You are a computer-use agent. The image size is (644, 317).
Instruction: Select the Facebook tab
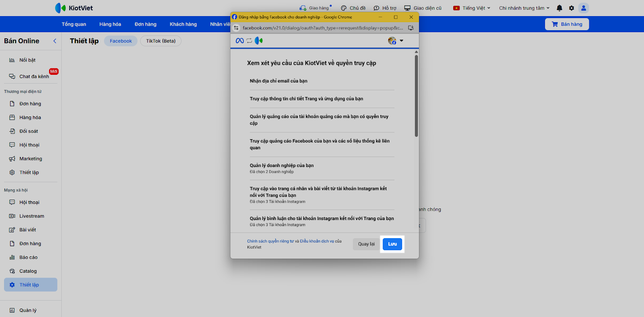121,41
